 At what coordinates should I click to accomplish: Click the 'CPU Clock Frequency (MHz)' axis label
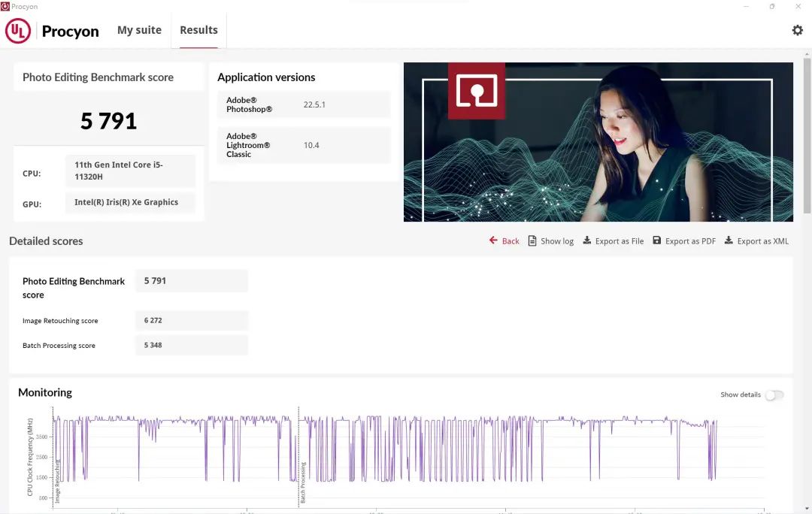(x=30, y=457)
